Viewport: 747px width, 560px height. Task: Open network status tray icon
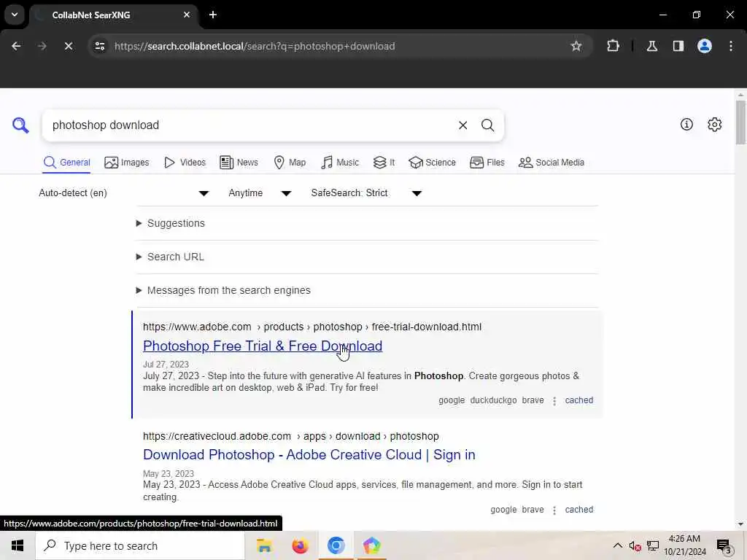tap(653, 545)
